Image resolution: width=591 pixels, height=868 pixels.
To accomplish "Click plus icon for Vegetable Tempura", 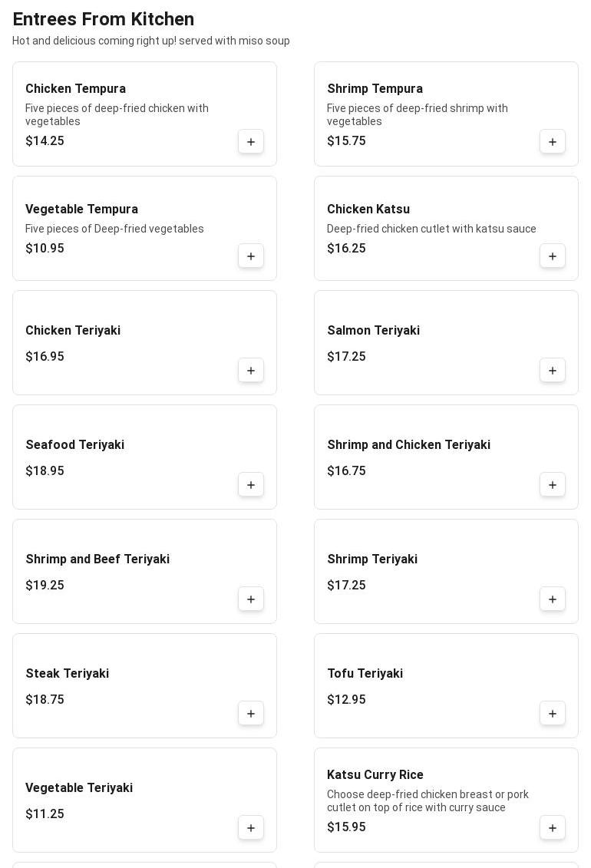I will 251,256.
